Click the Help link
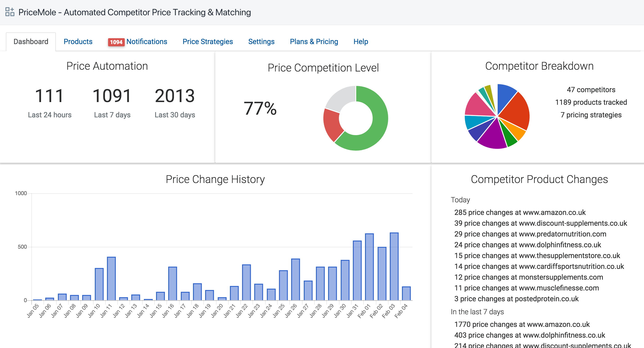The height and width of the screenshot is (348, 644). point(361,41)
